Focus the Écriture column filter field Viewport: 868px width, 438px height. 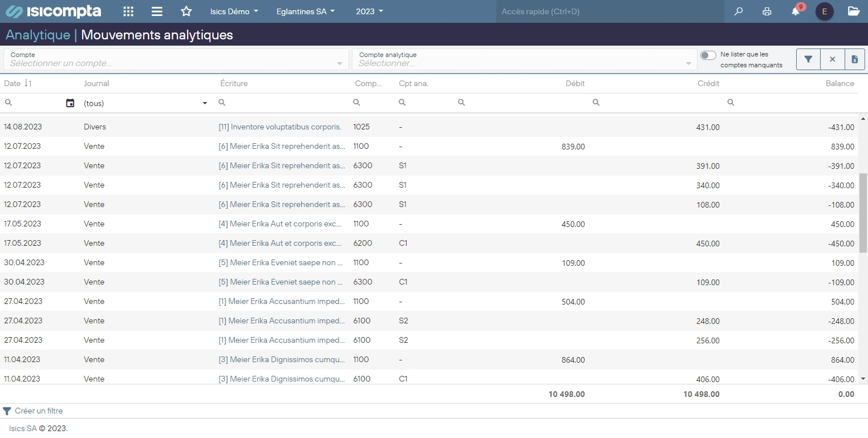(281, 103)
